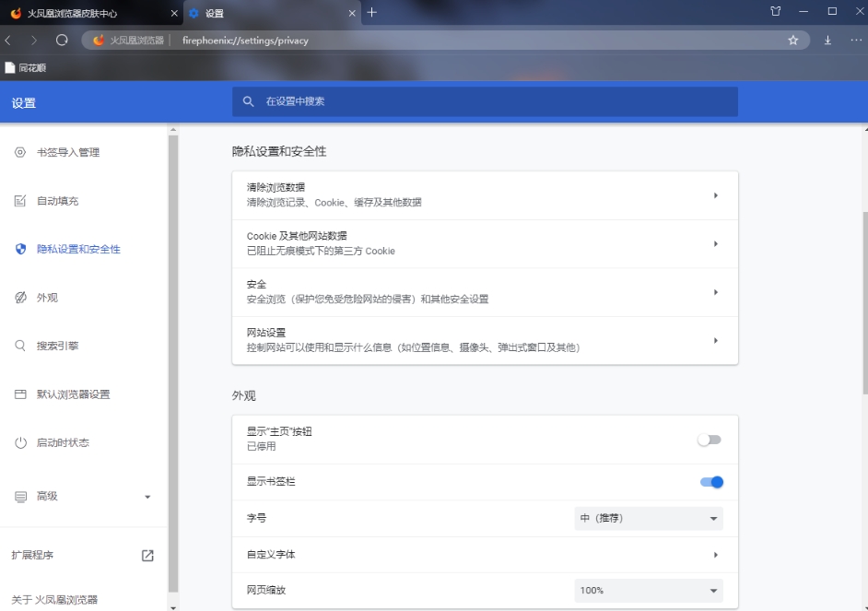Click the 启动时状态 power icon

(20, 443)
